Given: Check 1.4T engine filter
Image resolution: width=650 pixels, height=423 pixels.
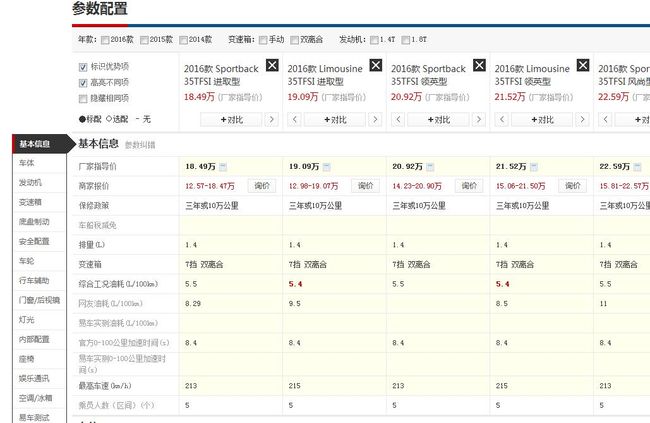Looking at the screenshot, I should pyautogui.click(x=374, y=40).
